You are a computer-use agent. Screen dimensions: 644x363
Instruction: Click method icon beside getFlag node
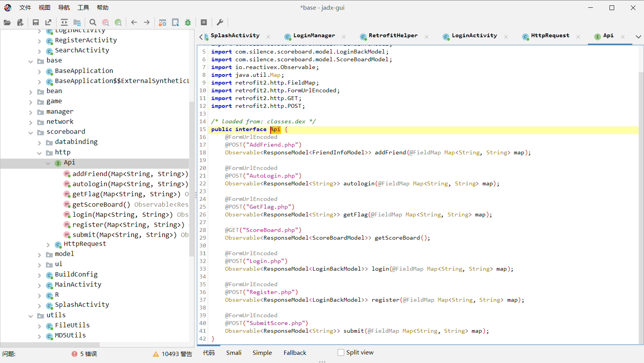coord(67,194)
